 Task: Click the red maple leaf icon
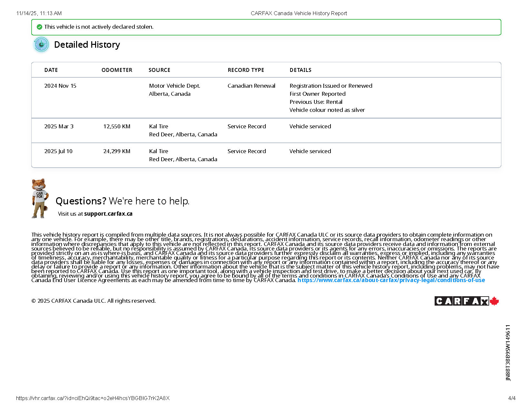click(494, 301)
